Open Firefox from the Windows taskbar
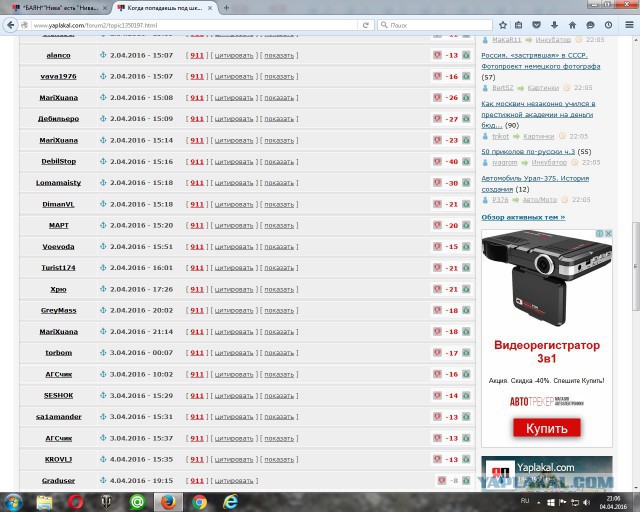Viewport: 640px width, 512px height. (168, 501)
